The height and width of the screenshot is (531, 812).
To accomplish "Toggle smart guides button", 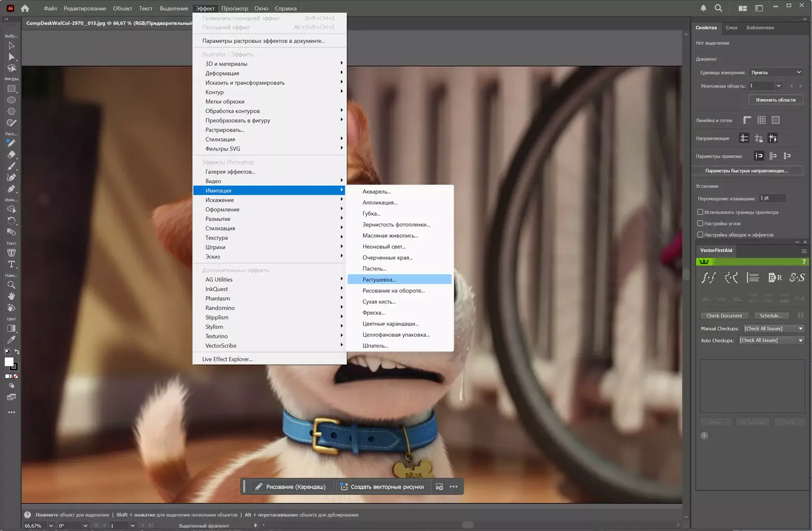I will point(773,138).
